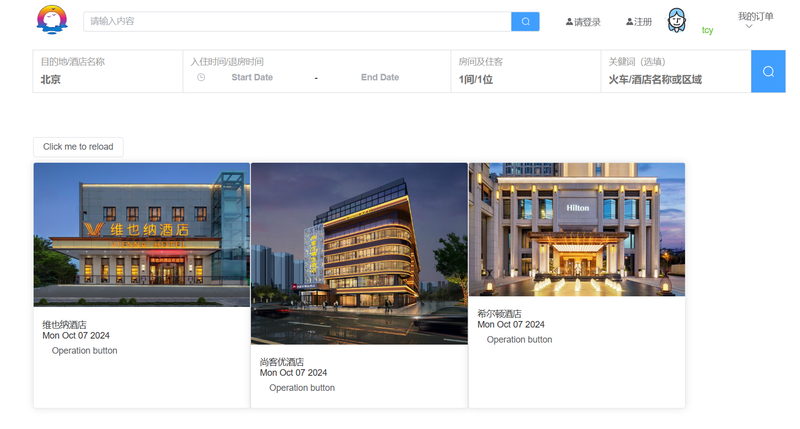Open the 维也纳酒店 hotel photo
Screen dimensions: 800x429
click(x=142, y=235)
